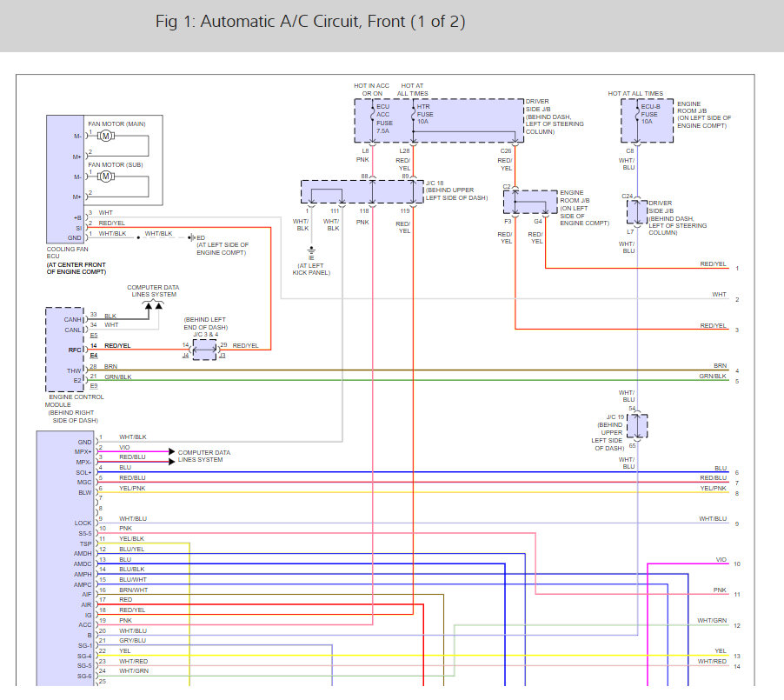Click the ground symbol above 'AT LEFT KICK PANEL'

311,252
